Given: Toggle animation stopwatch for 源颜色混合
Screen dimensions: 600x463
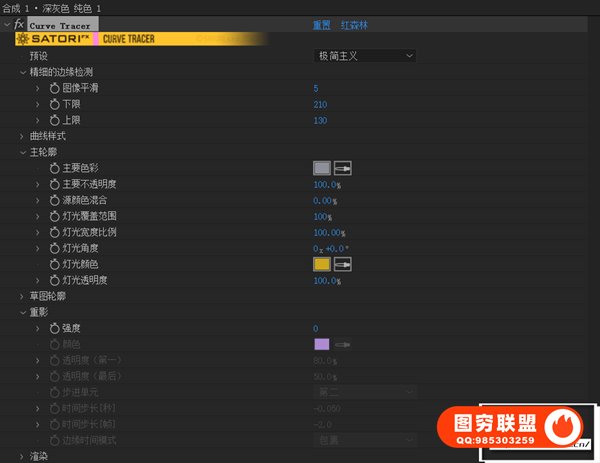Looking at the screenshot, I should [55, 200].
